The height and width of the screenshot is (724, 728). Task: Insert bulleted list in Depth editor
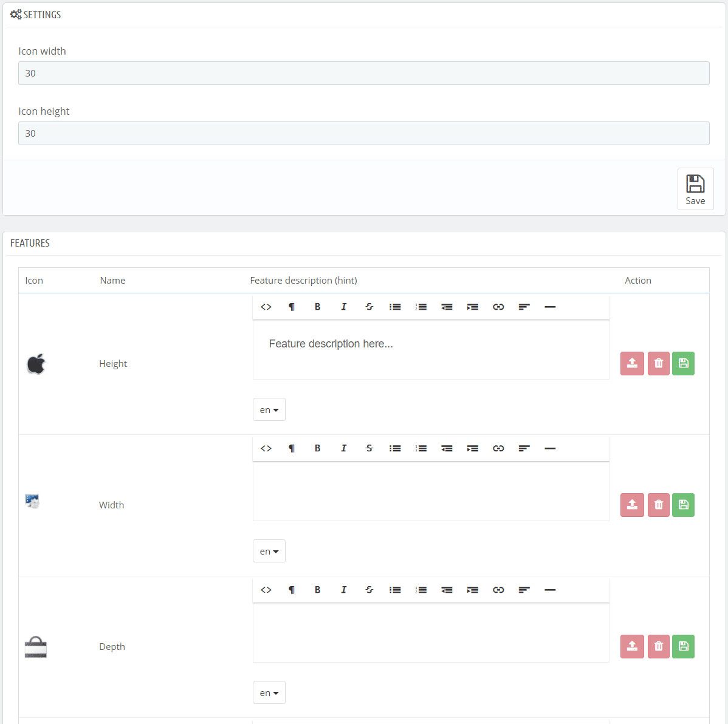click(x=395, y=590)
